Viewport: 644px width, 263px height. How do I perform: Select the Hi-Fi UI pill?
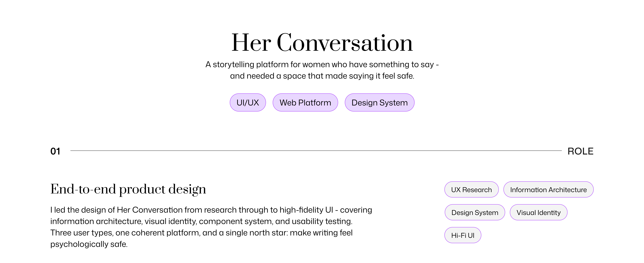pos(463,235)
